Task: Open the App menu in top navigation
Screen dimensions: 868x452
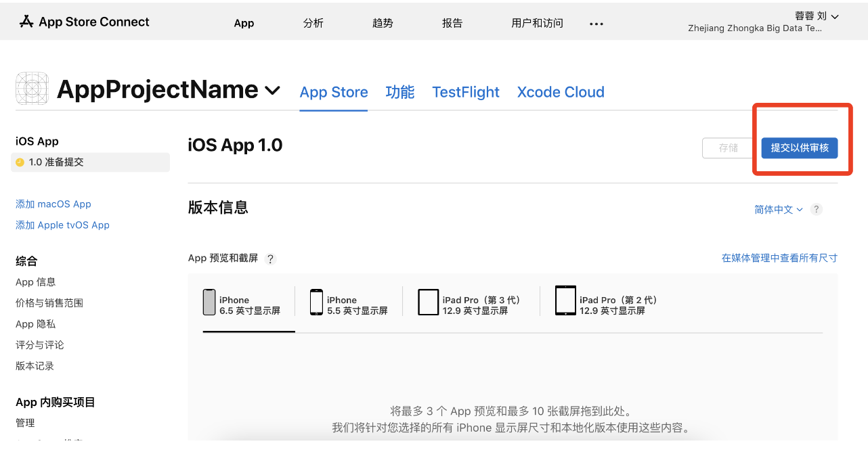Action: [244, 23]
